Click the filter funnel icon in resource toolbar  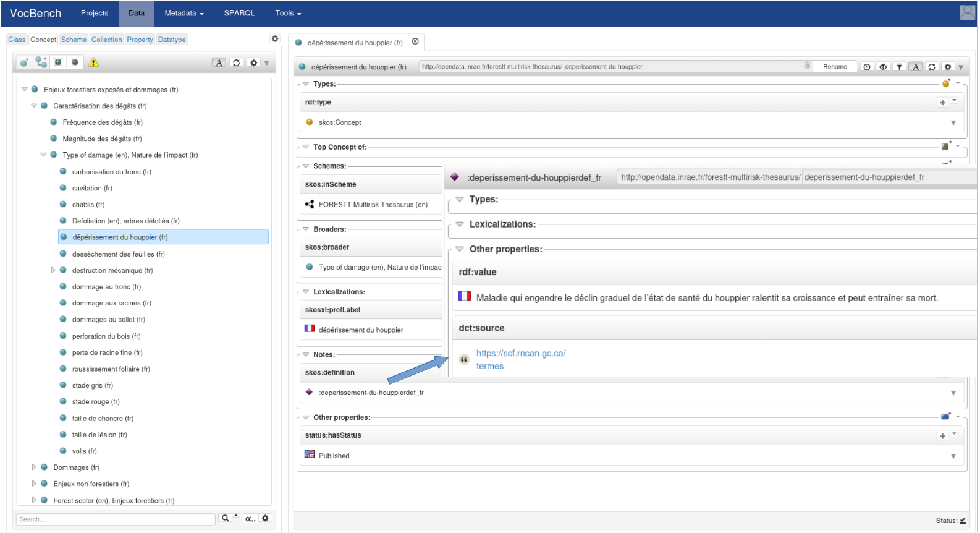point(900,67)
